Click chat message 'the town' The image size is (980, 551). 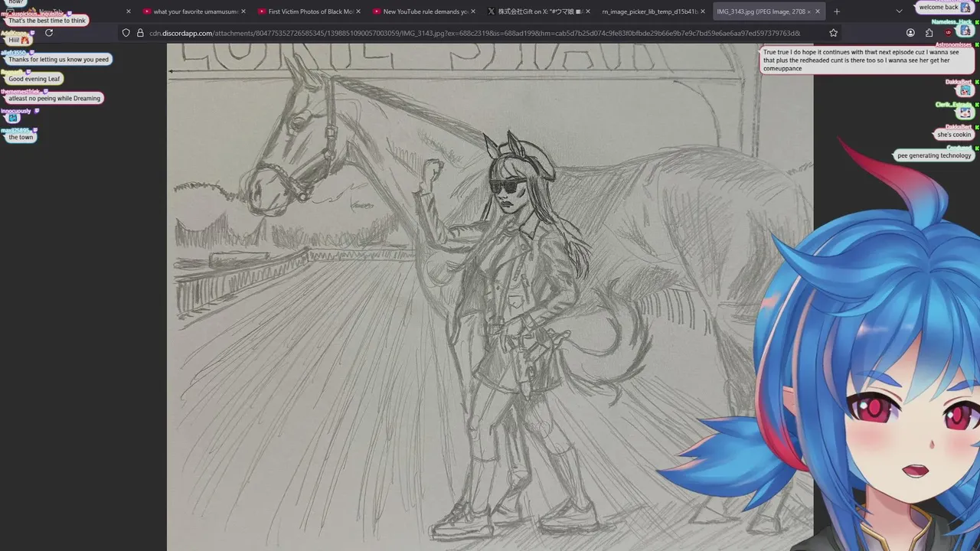point(21,137)
